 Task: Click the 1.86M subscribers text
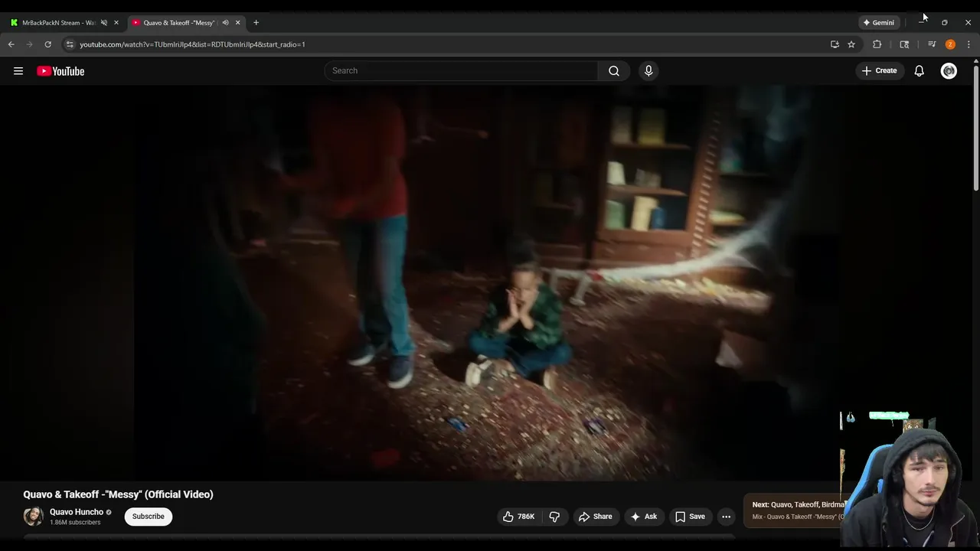(75, 523)
